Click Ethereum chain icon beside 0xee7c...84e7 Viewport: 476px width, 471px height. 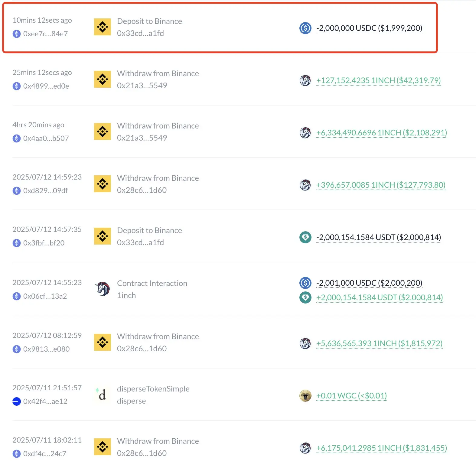click(17, 34)
